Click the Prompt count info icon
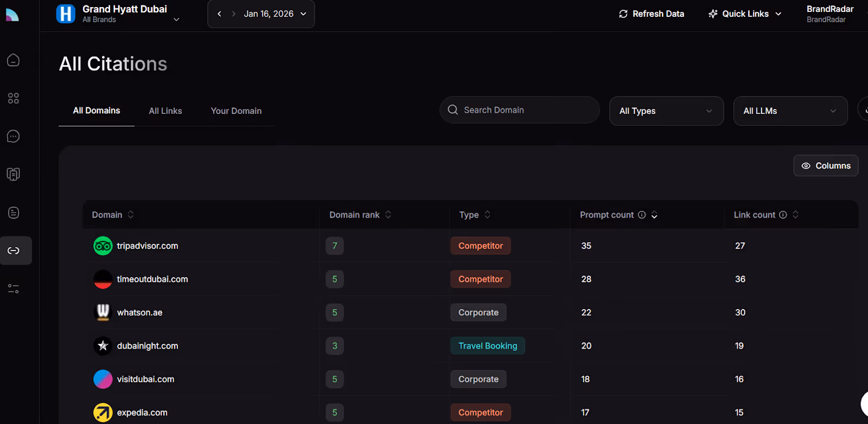 tap(642, 215)
